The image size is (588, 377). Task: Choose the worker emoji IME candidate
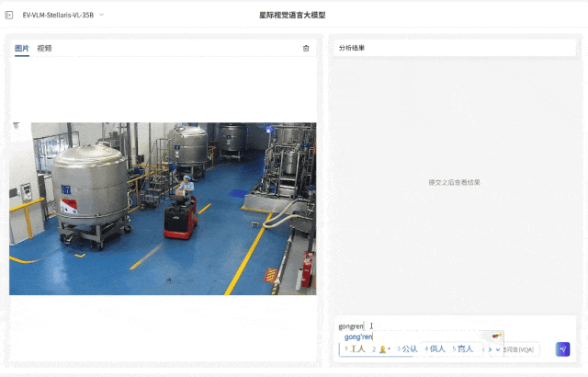pos(382,349)
